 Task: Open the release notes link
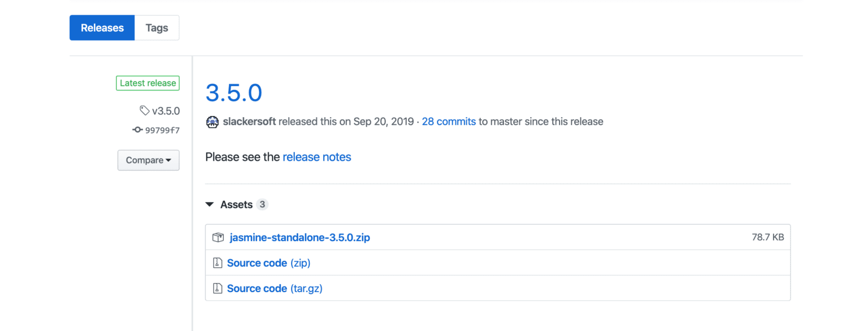[x=316, y=157]
